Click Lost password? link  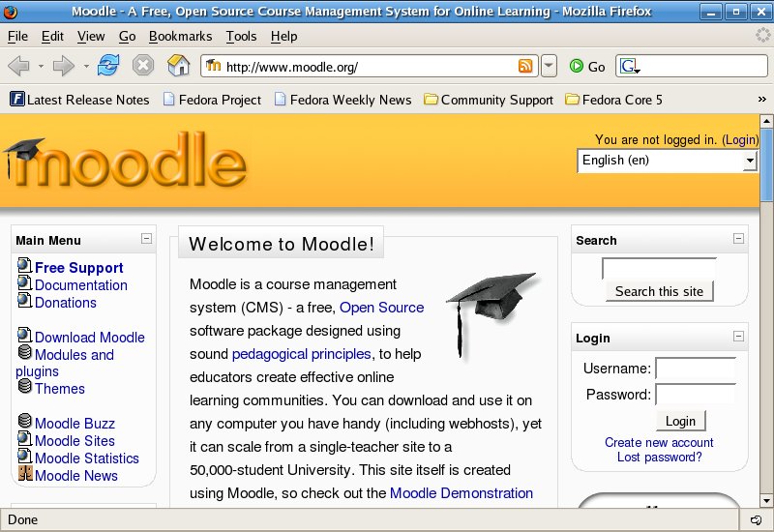coord(659,457)
